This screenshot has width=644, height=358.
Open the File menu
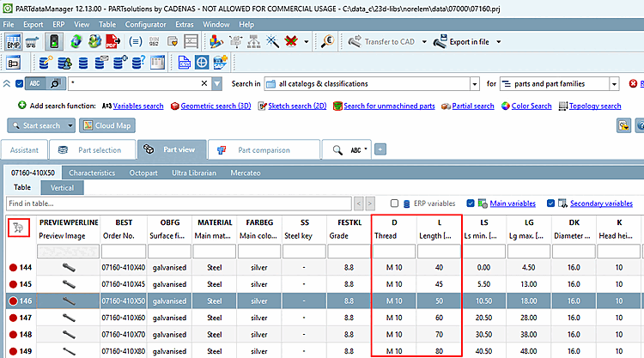(x=9, y=24)
